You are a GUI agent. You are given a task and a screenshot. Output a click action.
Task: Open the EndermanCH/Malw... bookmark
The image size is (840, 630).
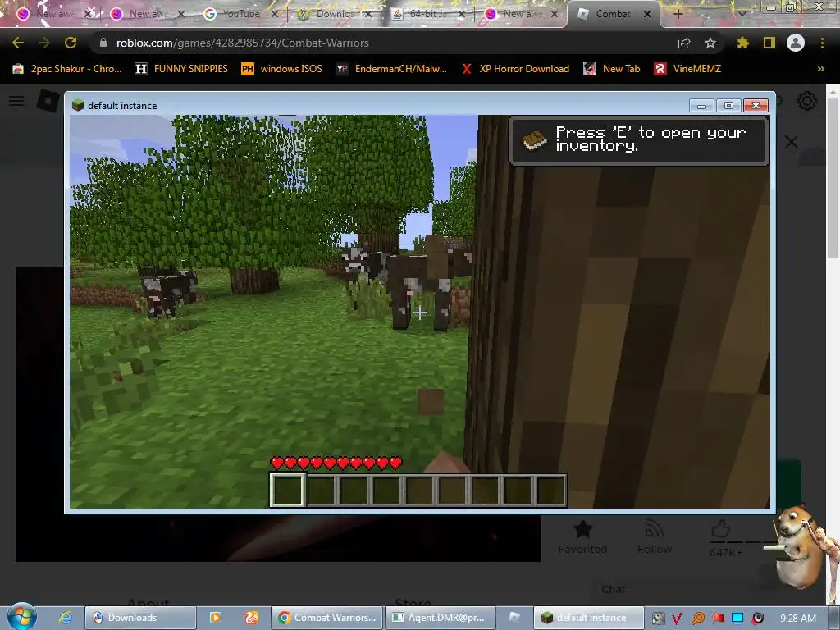(x=391, y=69)
